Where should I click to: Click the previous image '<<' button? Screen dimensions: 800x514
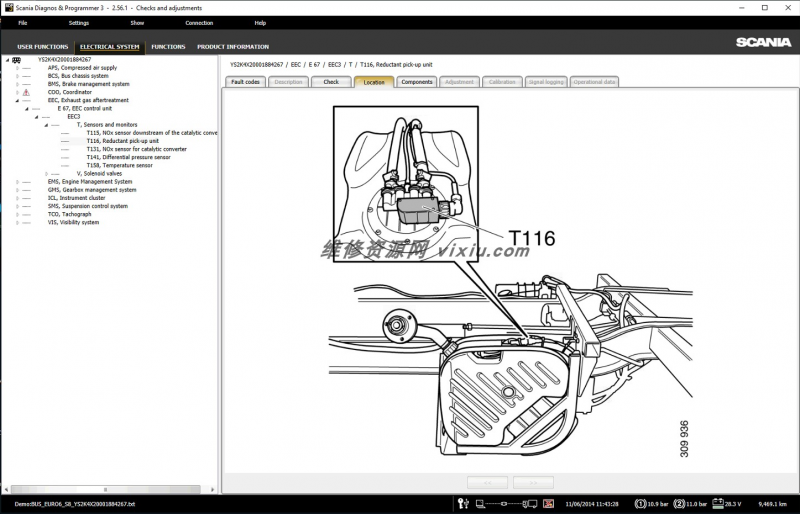(487, 482)
